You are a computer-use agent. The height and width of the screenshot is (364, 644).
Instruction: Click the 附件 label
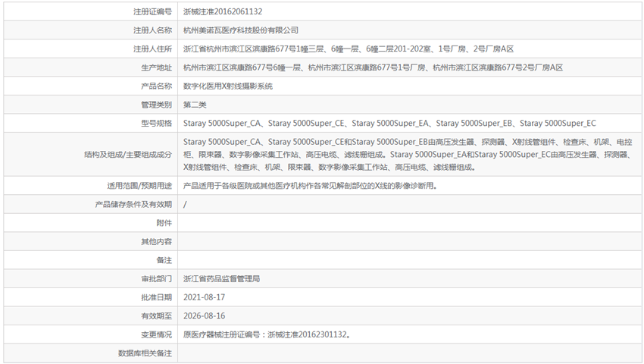coord(164,223)
